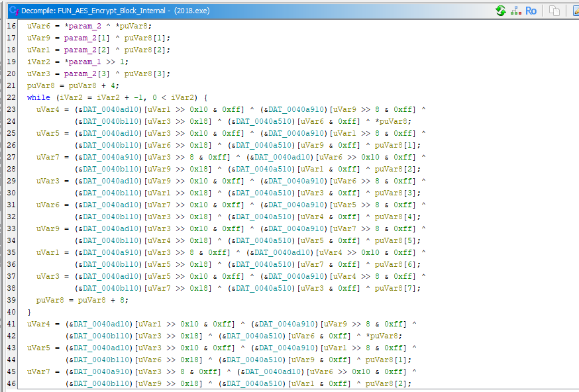The height and width of the screenshot is (392, 579).
Task: Click the pencil icon at toolbar's right edge
Action: pyautogui.click(x=575, y=11)
